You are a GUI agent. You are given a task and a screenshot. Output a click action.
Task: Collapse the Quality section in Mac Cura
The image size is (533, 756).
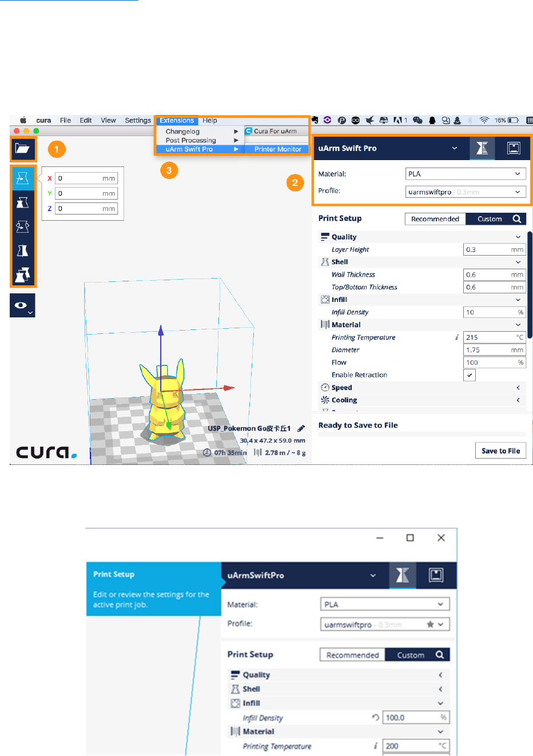point(421,237)
